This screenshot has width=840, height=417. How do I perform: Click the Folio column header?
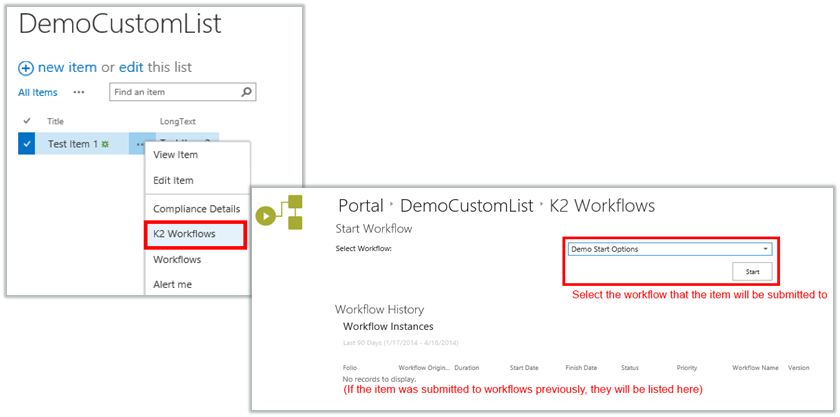pos(350,368)
